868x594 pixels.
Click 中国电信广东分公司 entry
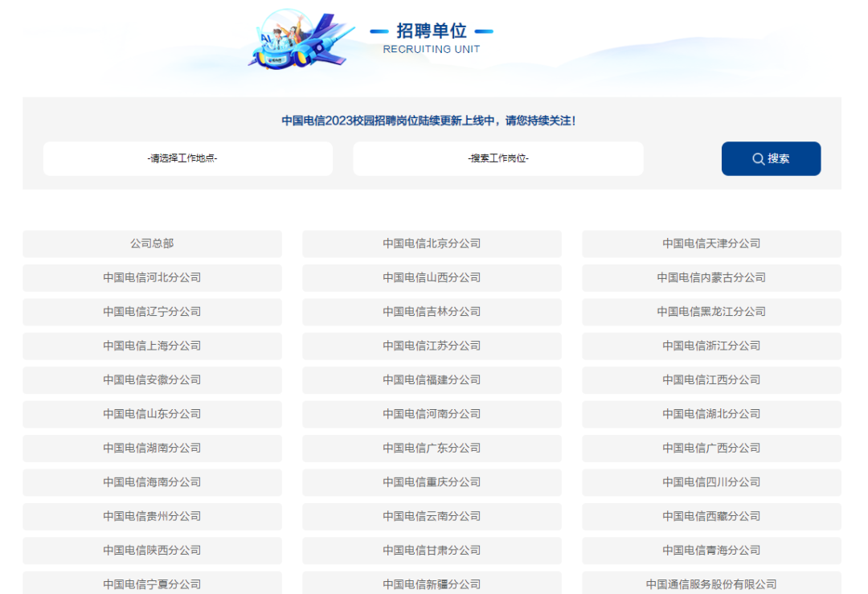(432, 448)
